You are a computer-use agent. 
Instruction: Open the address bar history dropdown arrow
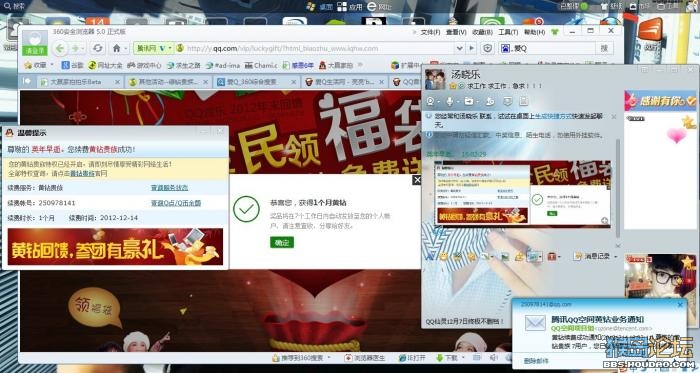click(459, 48)
